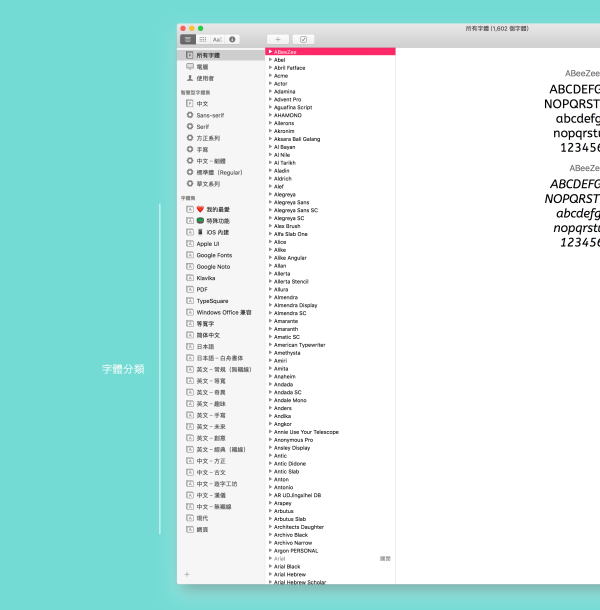Expand the American Typewriter family
Viewport: 600px width, 610px height.
270,345
